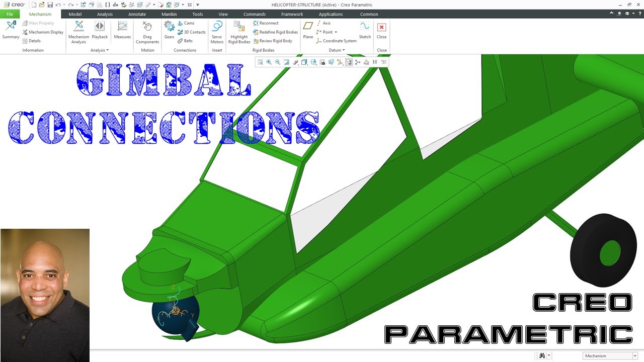644x362 pixels.
Task: Create a datum Axis
Action: tap(324, 23)
